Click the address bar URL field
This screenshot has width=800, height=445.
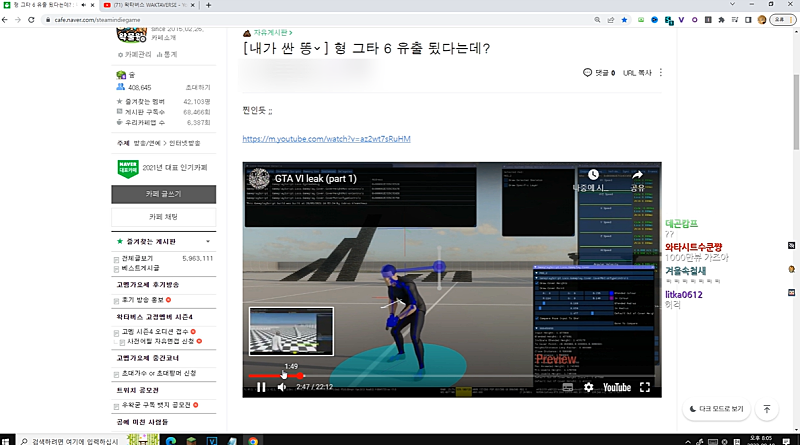click(x=316, y=20)
